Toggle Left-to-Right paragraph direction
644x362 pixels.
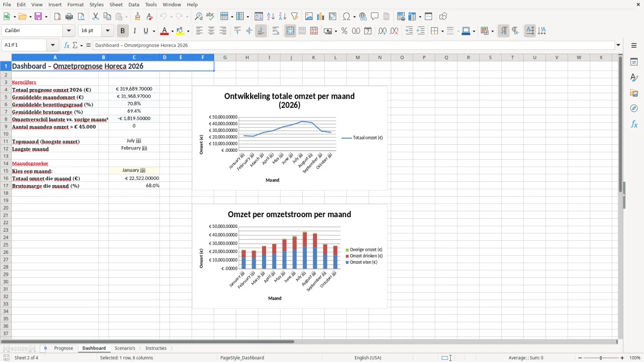pyautogui.click(x=503, y=31)
